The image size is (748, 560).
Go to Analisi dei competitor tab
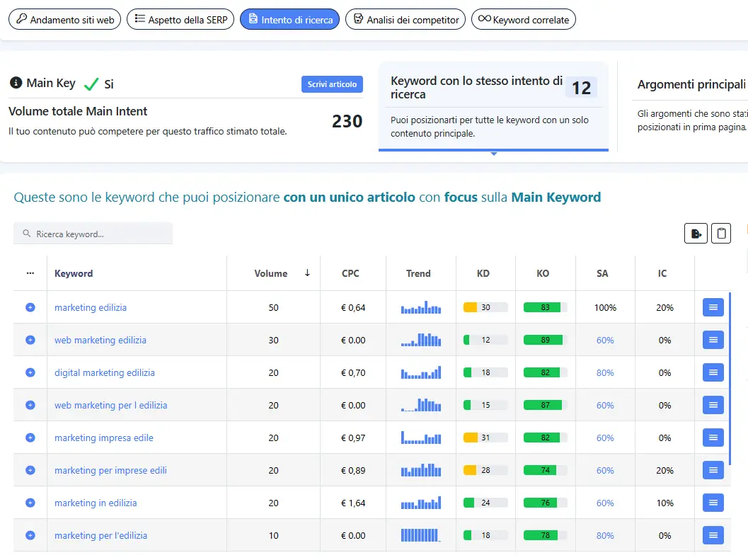(405, 20)
